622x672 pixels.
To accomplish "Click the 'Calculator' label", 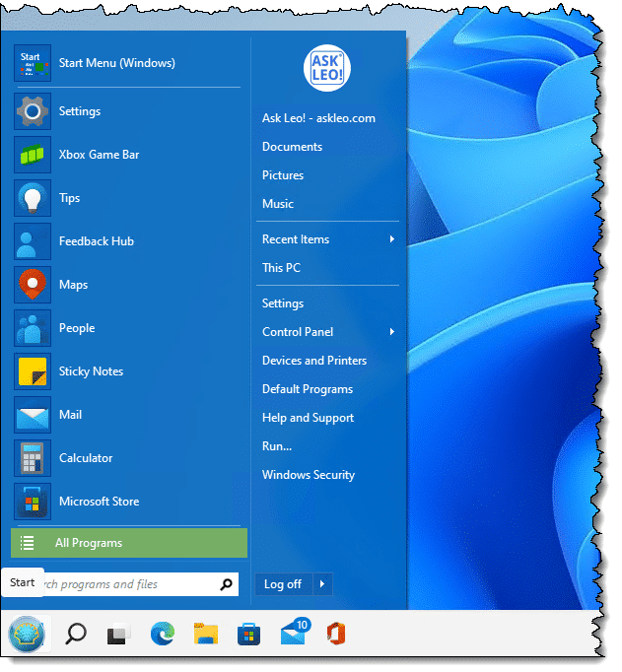I will 86,458.
